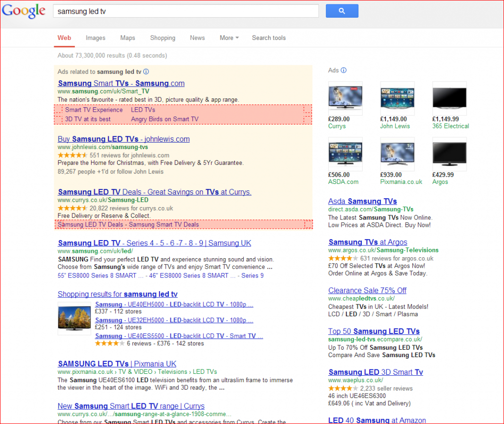504x424 pixels.
Task: Open the Search tools options
Action: (269, 38)
